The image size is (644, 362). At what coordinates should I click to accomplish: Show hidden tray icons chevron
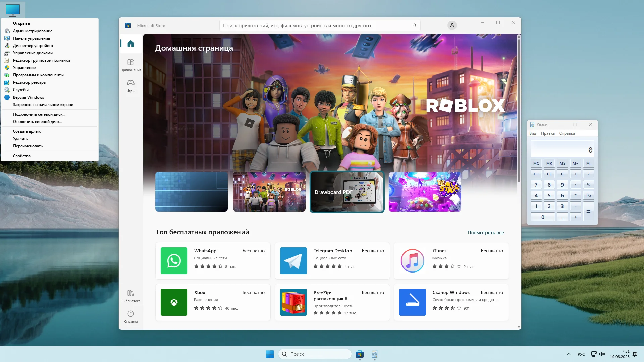point(568,354)
